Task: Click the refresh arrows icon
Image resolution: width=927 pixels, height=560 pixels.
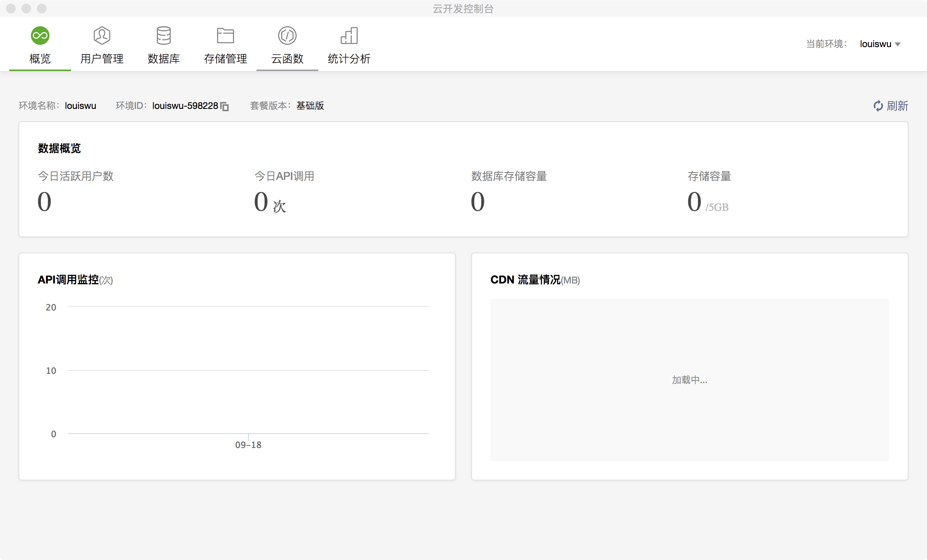Action: pos(878,106)
